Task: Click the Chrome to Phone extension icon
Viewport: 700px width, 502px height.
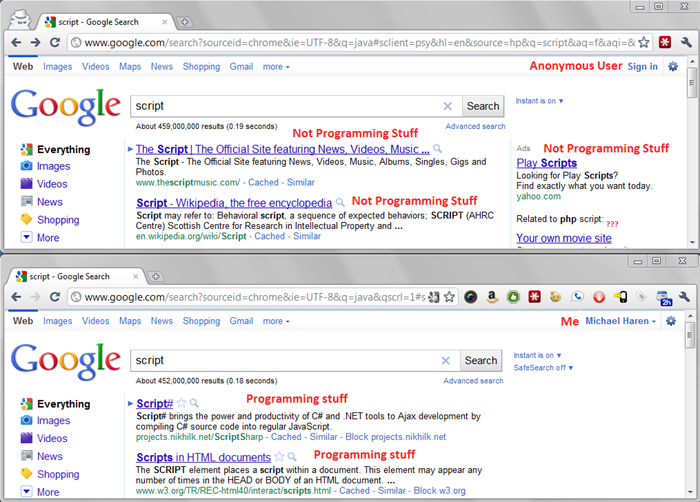Action: [620, 297]
